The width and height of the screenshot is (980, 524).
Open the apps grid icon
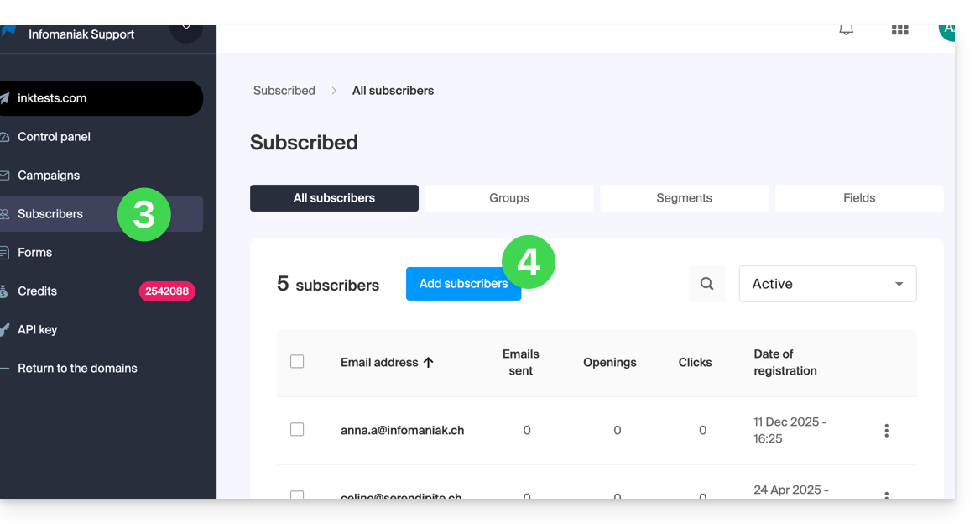point(899,30)
